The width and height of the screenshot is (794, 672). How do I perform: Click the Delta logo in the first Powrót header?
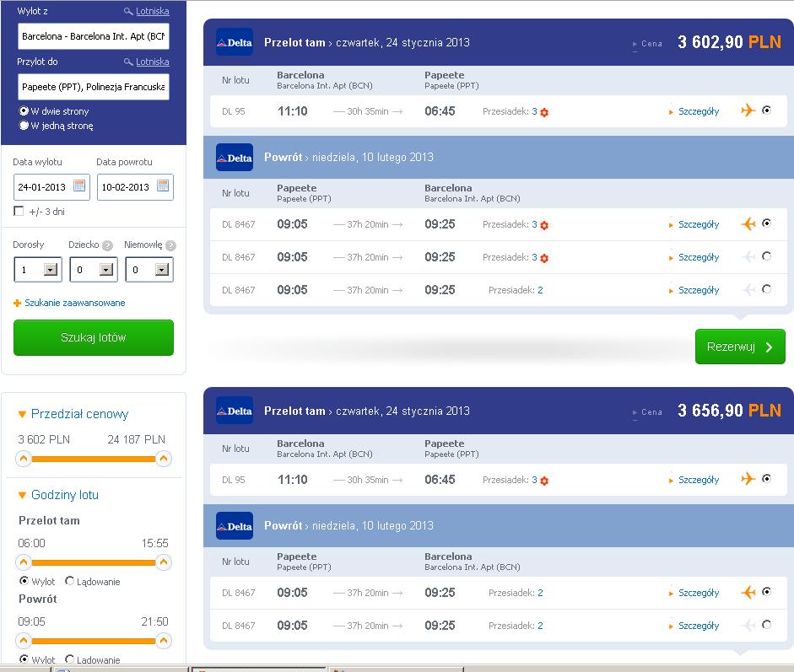(x=235, y=158)
